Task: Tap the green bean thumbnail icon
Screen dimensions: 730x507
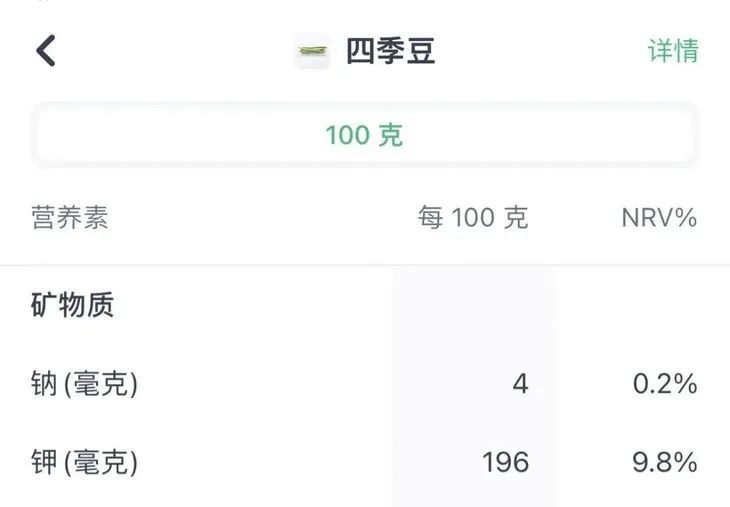Action: [312, 51]
